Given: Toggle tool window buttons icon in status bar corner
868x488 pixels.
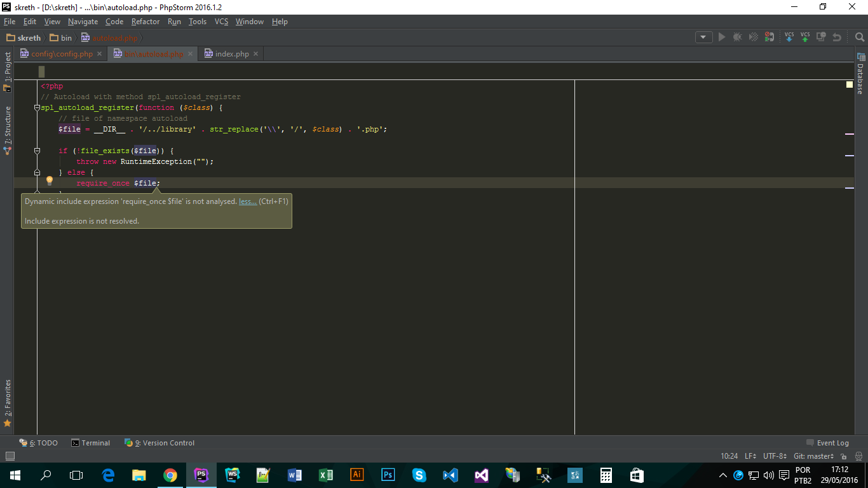Looking at the screenshot, I should pos(10,456).
